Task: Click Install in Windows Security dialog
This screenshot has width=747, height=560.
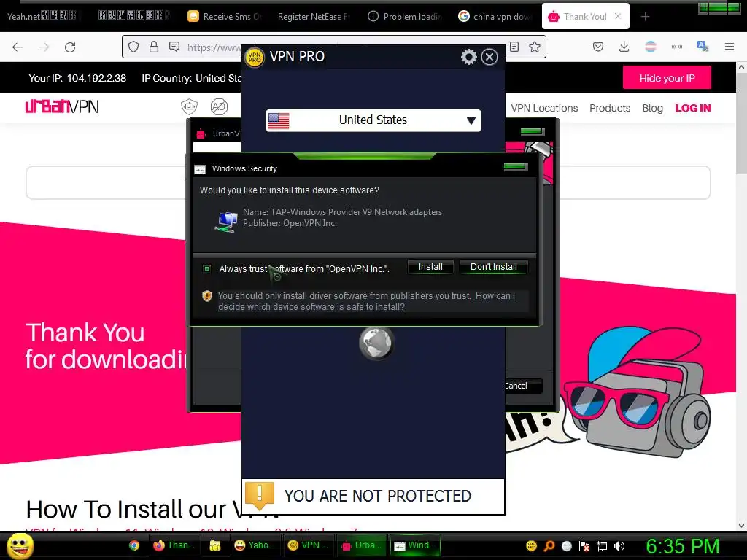Action: (x=430, y=267)
